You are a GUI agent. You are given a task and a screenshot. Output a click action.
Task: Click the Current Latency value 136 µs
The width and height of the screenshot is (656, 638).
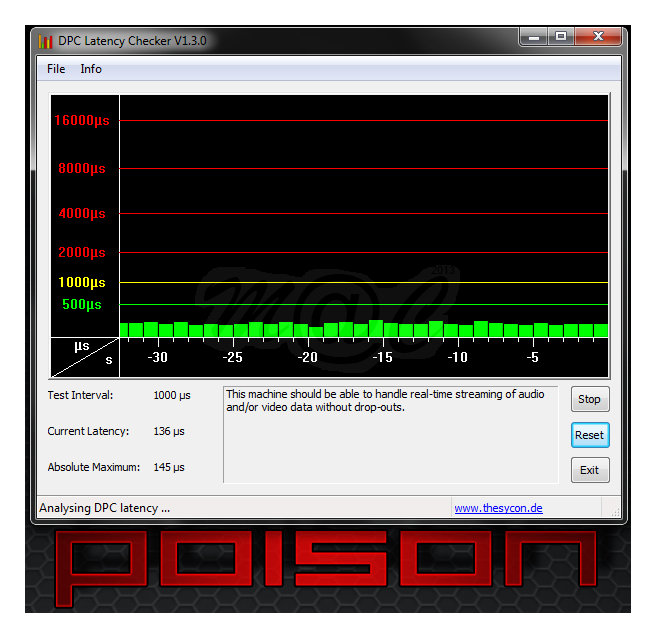[169, 432]
